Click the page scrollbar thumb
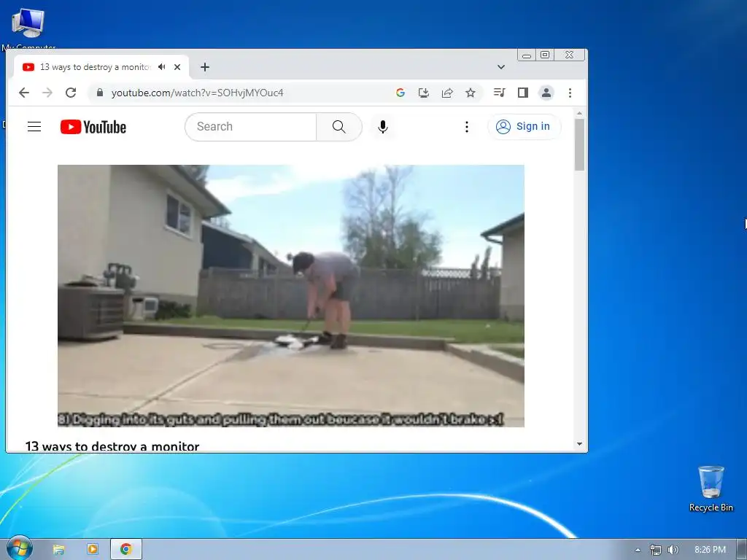The width and height of the screenshot is (747, 560). click(x=579, y=145)
